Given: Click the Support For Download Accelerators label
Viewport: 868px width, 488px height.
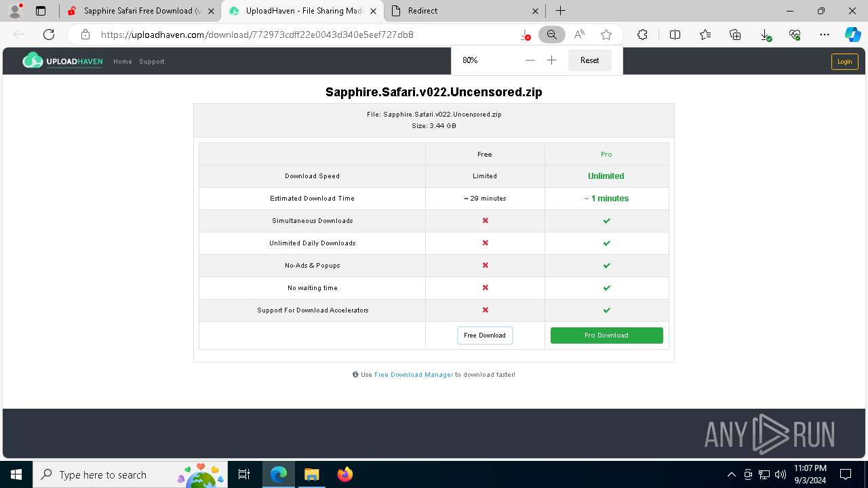Looking at the screenshot, I should click(x=313, y=310).
